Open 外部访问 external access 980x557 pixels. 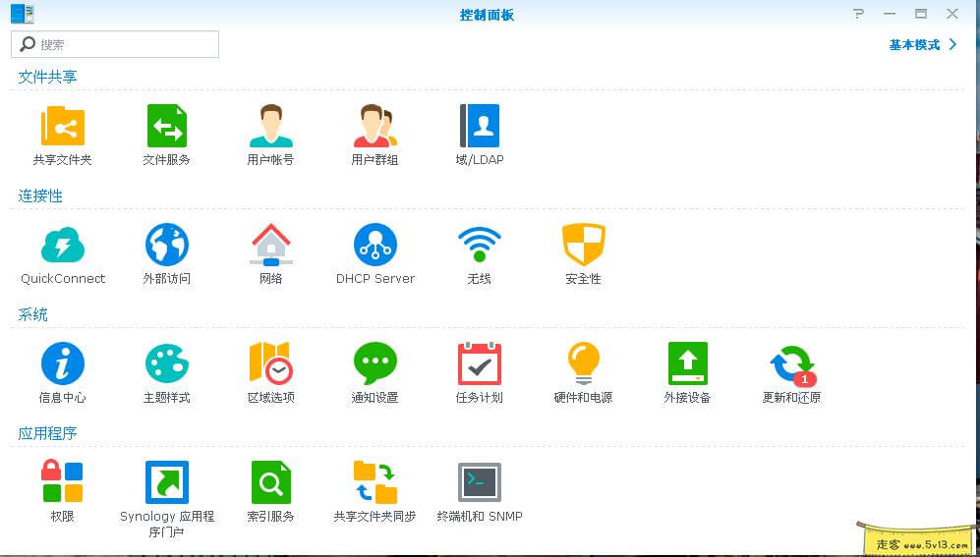point(166,246)
